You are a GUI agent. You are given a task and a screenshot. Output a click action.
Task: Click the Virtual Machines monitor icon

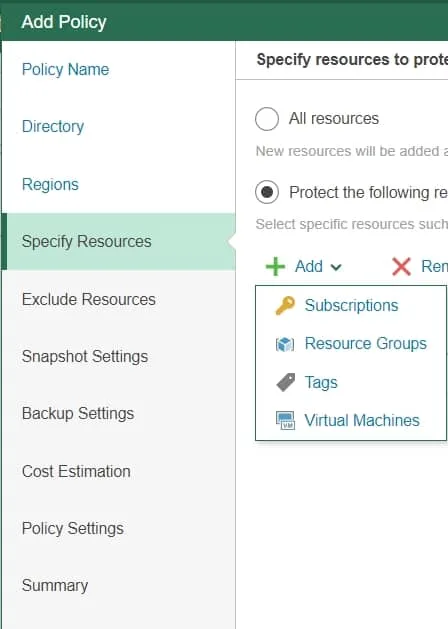tap(286, 421)
